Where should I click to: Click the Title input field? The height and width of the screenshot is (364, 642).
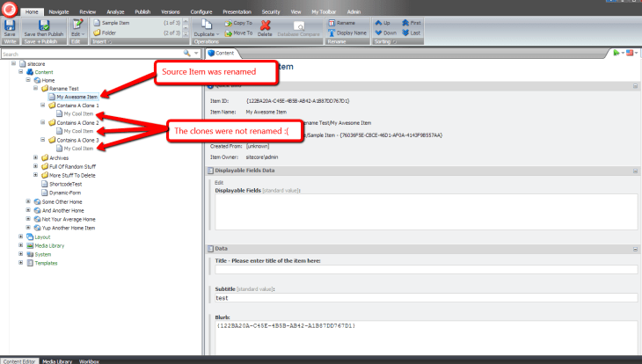point(426,269)
